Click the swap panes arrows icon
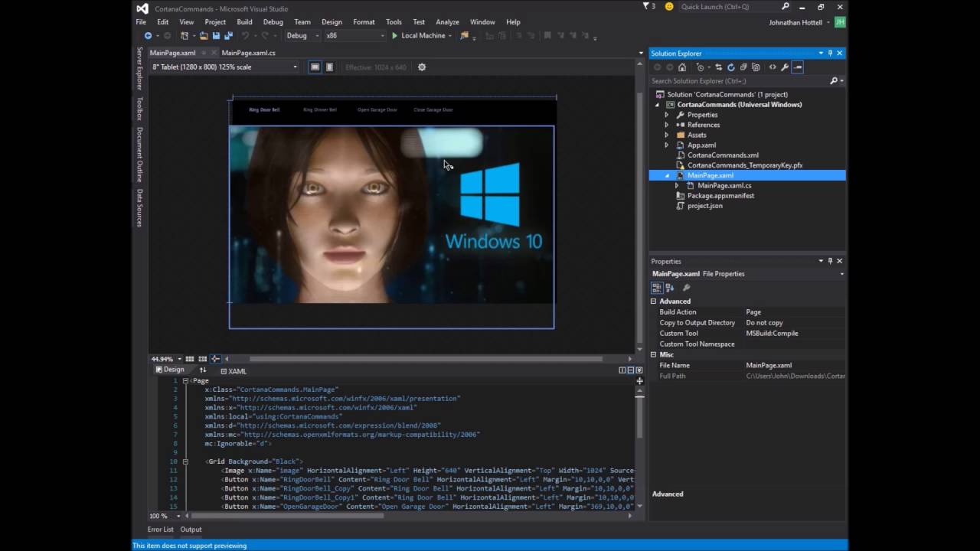This screenshot has height=551, width=980. tap(203, 370)
